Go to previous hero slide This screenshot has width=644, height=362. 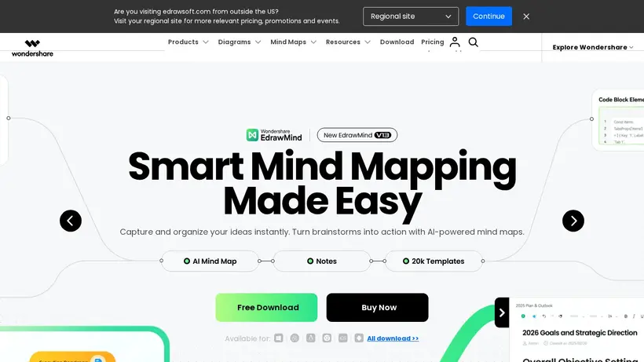tap(71, 221)
